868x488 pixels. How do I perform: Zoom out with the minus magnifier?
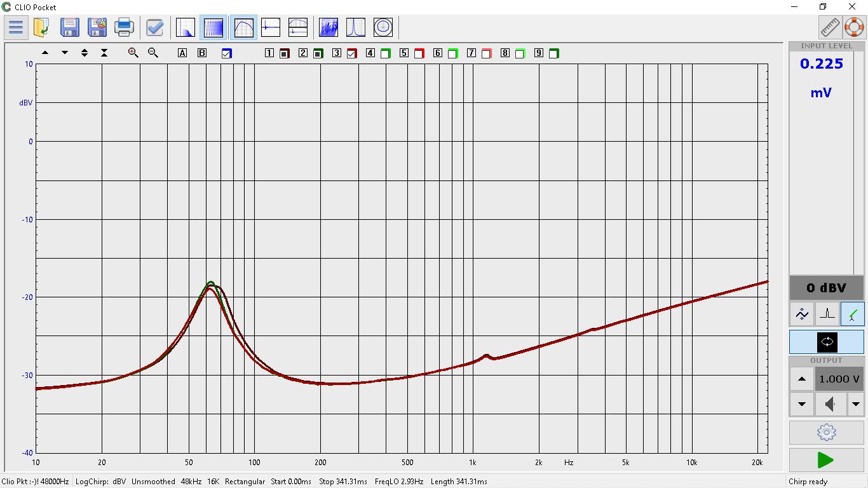click(153, 53)
